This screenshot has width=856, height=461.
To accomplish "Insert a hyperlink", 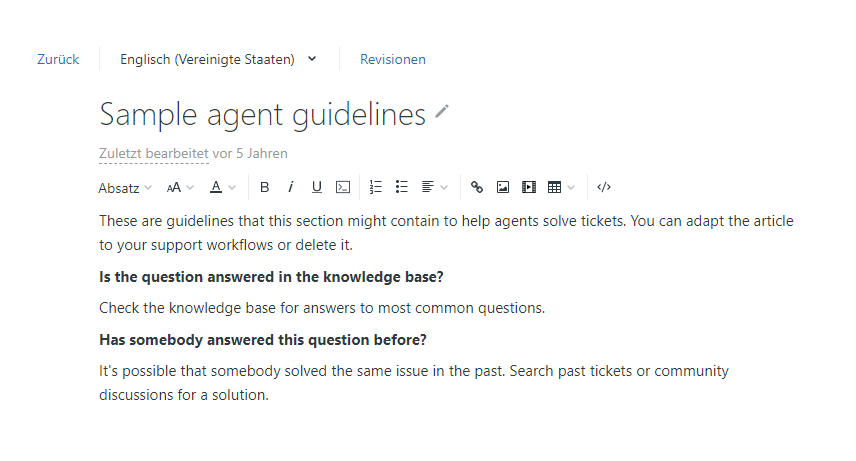I will click(x=477, y=187).
